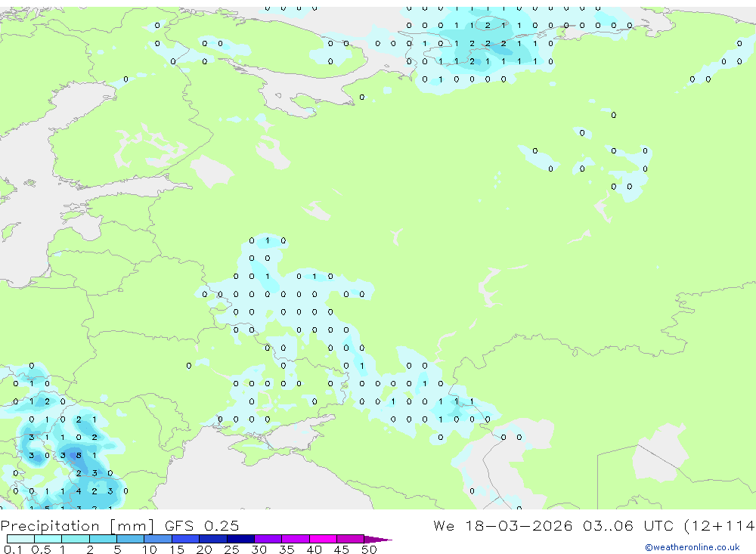Click the 30–35 mm violet legend box
Image resolution: width=756 pixels, height=554 pixels.
pos(268,539)
